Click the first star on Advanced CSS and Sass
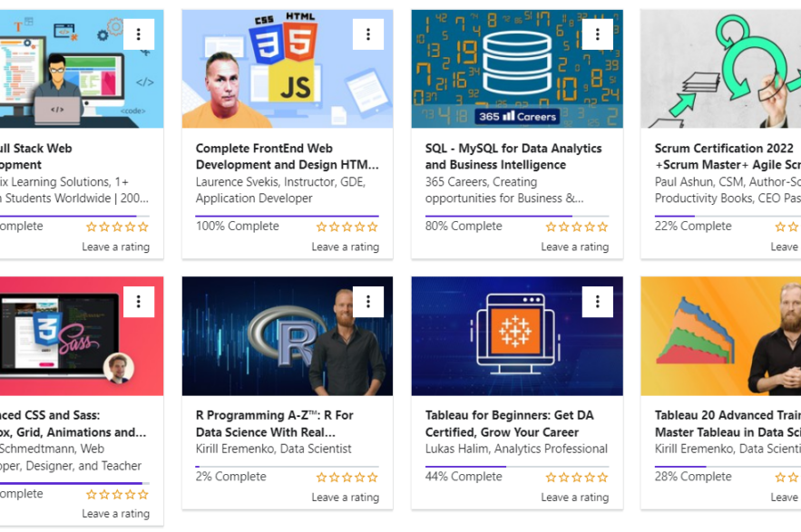Screen dimensions: 801x532 [x=92, y=494]
